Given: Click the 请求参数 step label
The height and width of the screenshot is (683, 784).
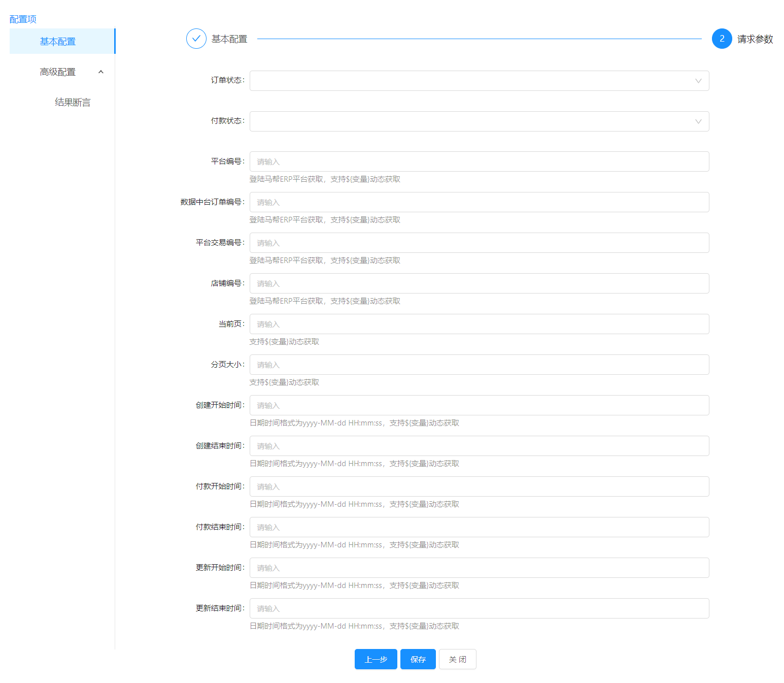Looking at the screenshot, I should (x=755, y=39).
